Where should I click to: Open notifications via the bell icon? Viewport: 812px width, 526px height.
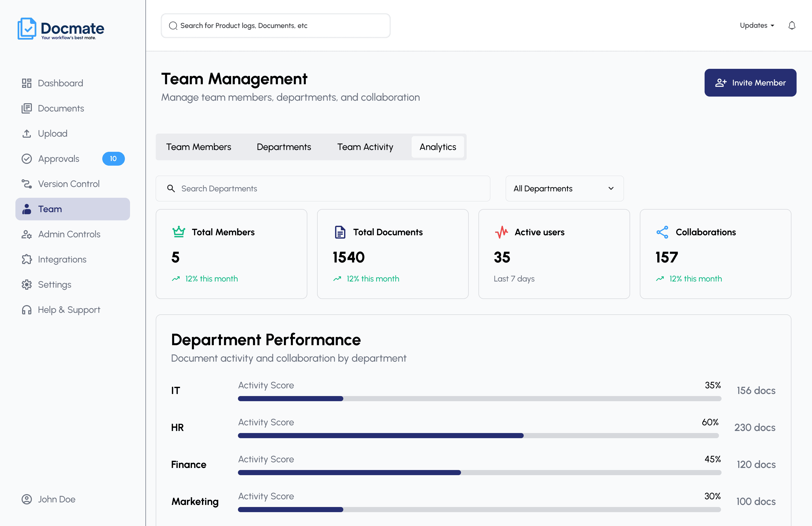792,26
